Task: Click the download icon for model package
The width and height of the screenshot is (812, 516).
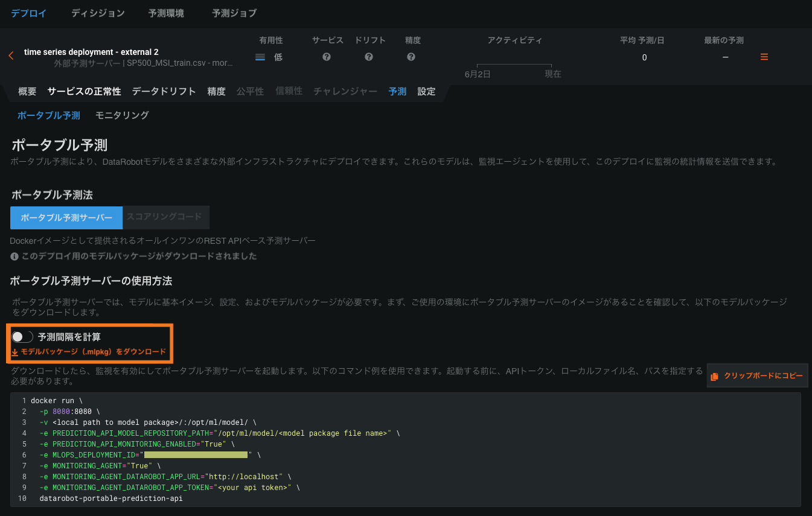Action: click(15, 352)
